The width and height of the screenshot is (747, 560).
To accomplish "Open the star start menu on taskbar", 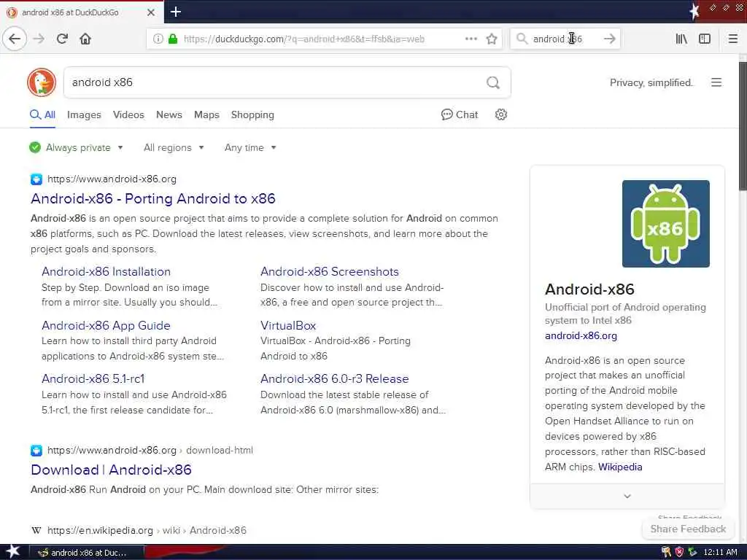I will (12, 552).
